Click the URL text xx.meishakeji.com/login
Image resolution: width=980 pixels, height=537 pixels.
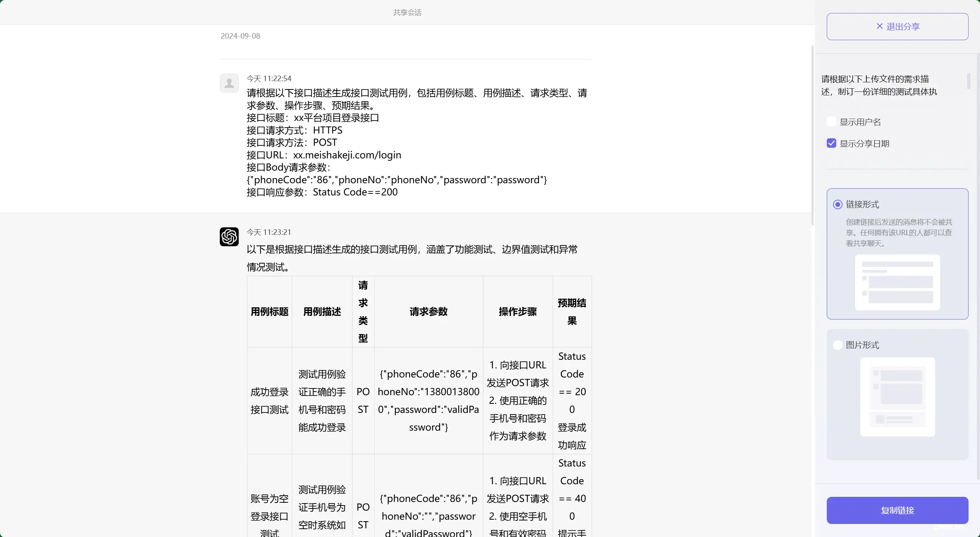click(x=347, y=155)
